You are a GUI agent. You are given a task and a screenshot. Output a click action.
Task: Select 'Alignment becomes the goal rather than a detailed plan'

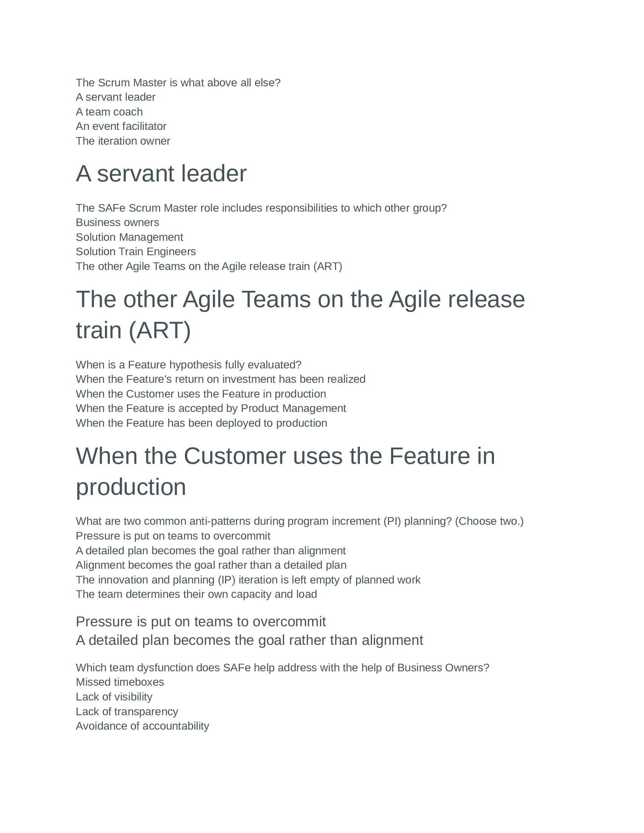pyautogui.click(x=211, y=565)
